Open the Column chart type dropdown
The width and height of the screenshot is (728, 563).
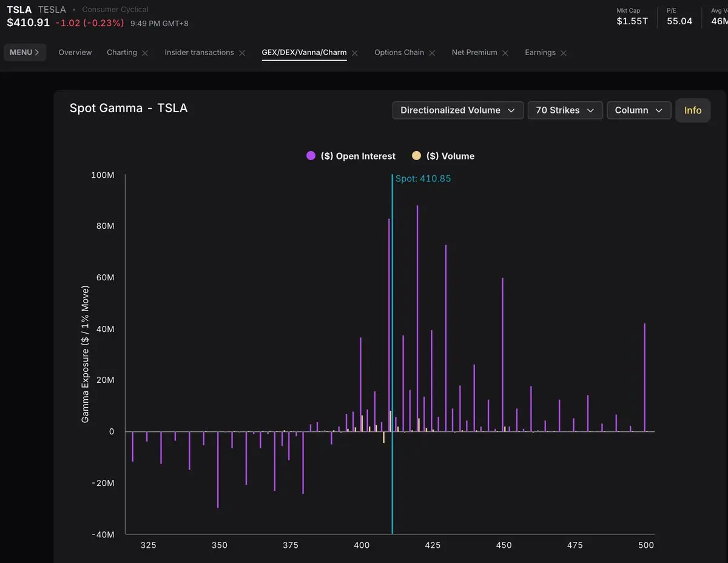point(639,110)
